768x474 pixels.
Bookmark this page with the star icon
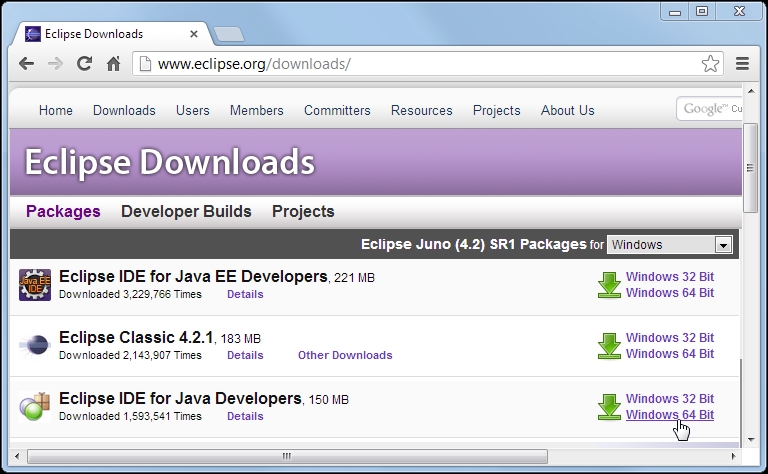coord(710,64)
